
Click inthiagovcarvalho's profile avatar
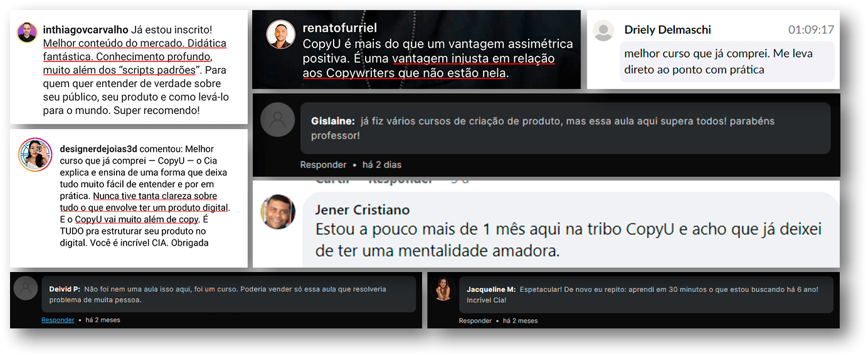coord(27,33)
